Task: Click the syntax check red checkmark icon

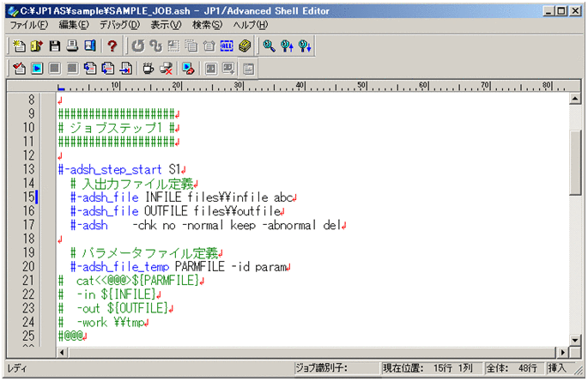Action: [19, 68]
